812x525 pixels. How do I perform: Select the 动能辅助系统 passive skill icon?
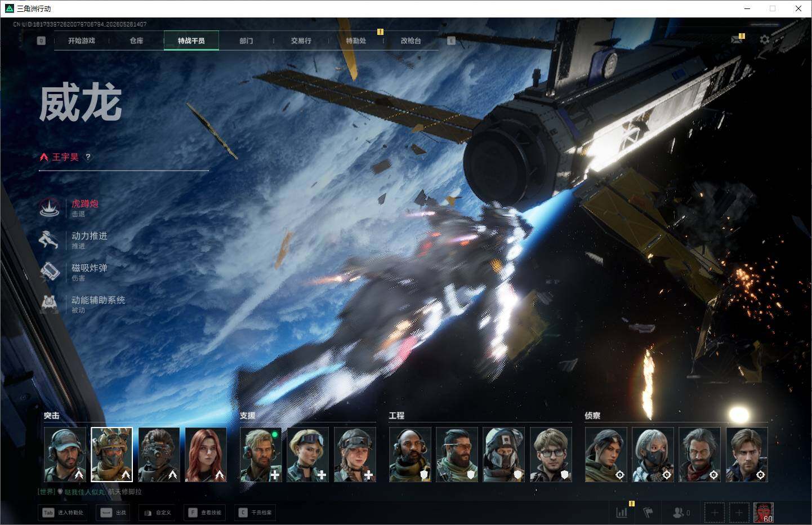[x=50, y=304]
